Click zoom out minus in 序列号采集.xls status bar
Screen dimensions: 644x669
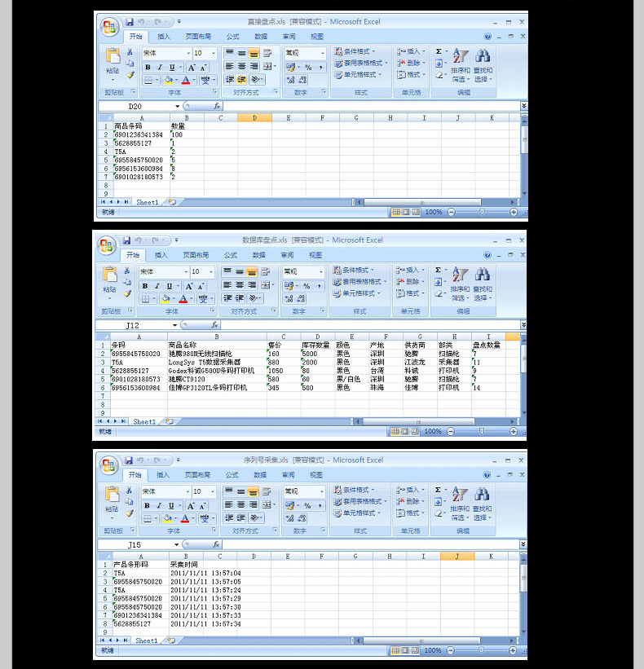pyautogui.click(x=451, y=650)
